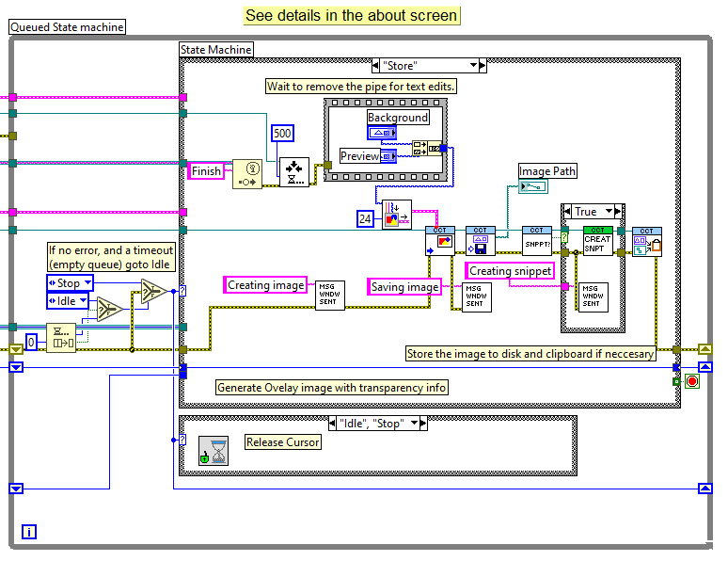Click the Creating snippet string constant
This screenshot has width=728, height=561.
coord(510,270)
